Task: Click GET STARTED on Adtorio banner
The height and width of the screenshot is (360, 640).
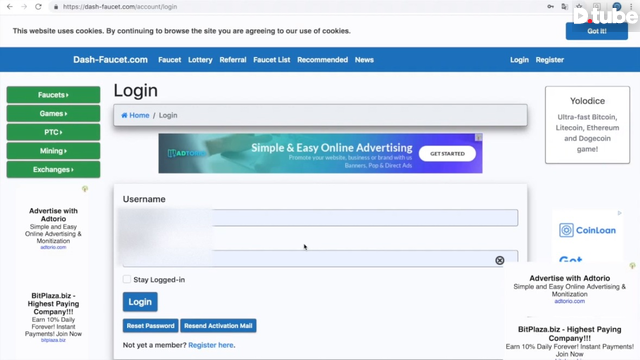Action: tap(447, 154)
